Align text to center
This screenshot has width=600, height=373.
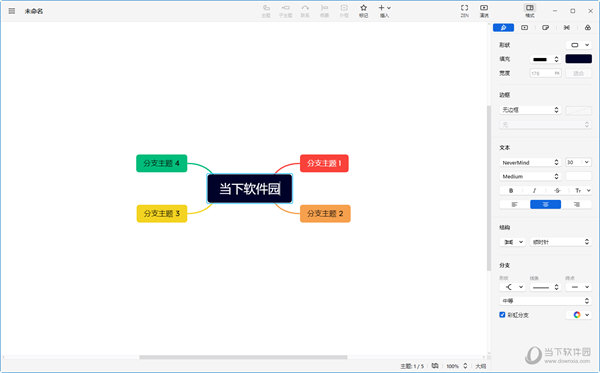pos(546,205)
